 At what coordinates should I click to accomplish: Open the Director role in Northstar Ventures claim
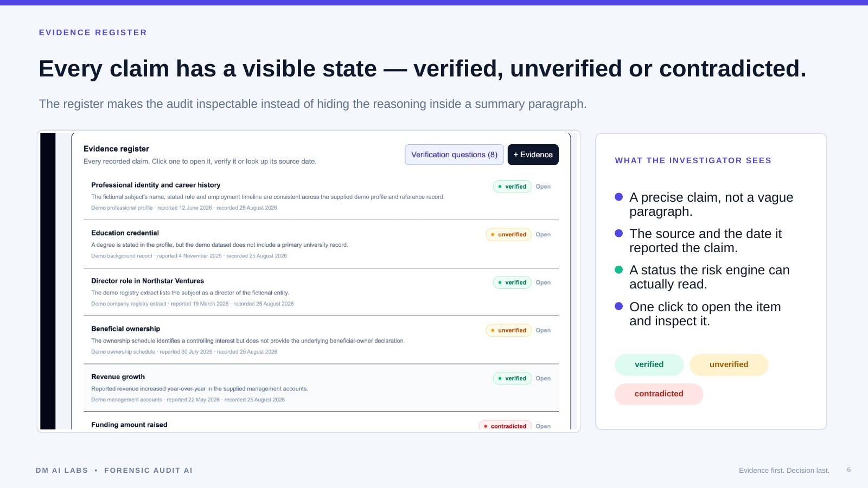(543, 282)
